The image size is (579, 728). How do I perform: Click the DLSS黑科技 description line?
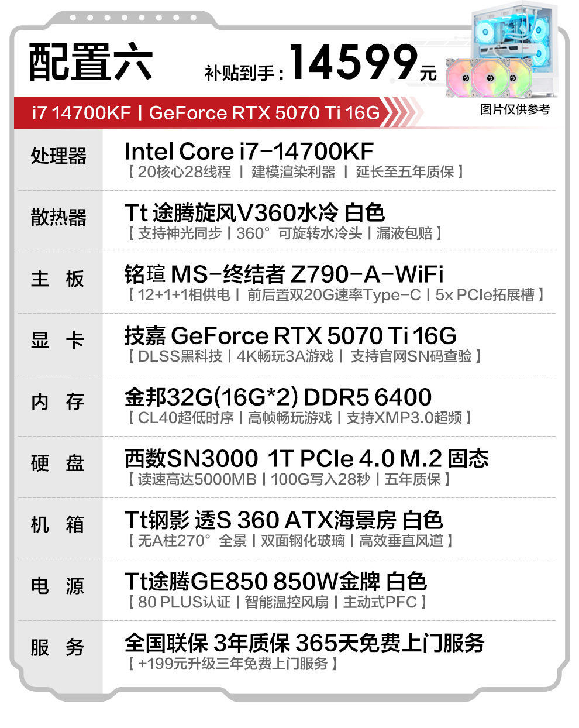[304, 356]
